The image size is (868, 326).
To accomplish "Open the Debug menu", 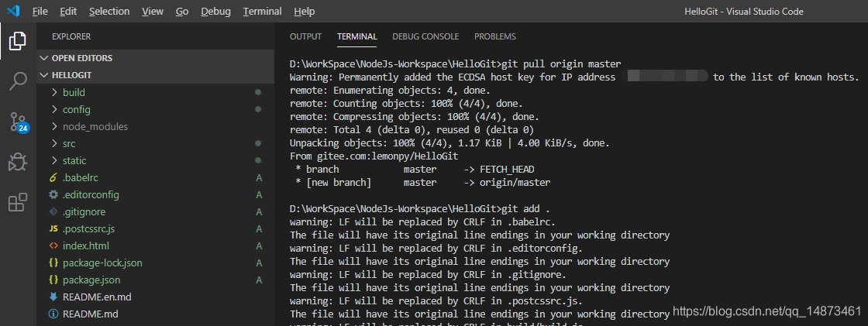I will tap(216, 11).
